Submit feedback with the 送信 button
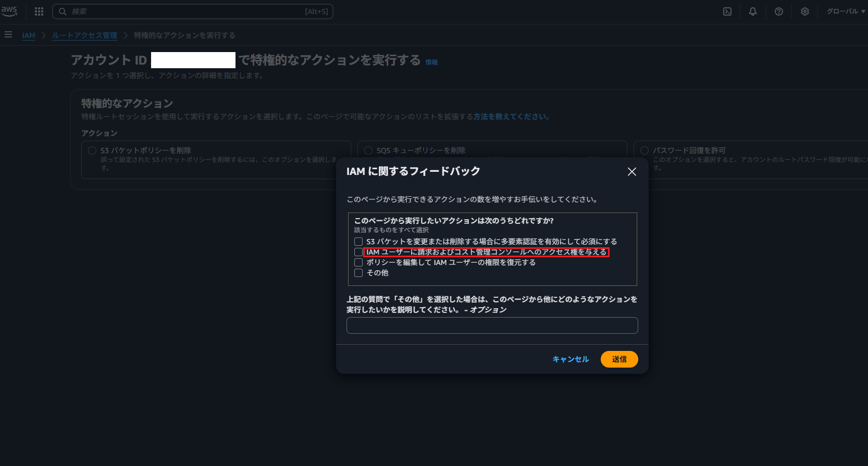Viewport: 868px width, 466px height. (x=619, y=359)
